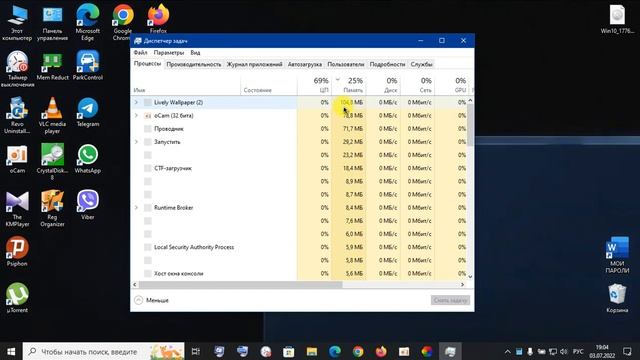
Task: Open the Корзина recycle bin
Action: coord(617,299)
